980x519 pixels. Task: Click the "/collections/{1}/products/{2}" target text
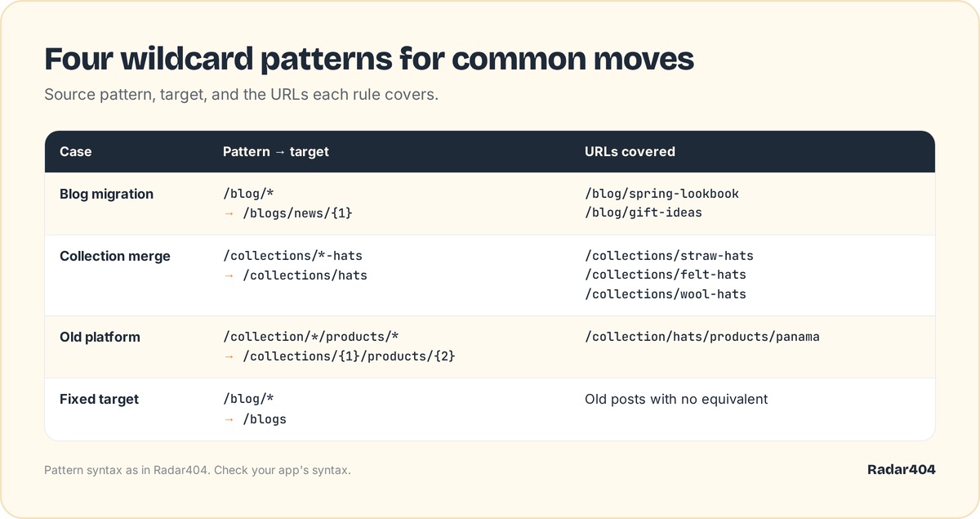point(349,356)
